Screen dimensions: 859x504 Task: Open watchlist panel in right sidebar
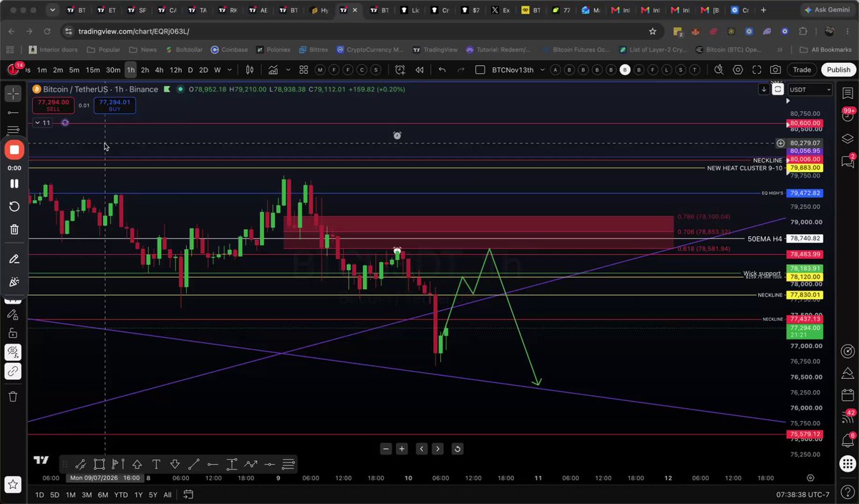(x=848, y=94)
